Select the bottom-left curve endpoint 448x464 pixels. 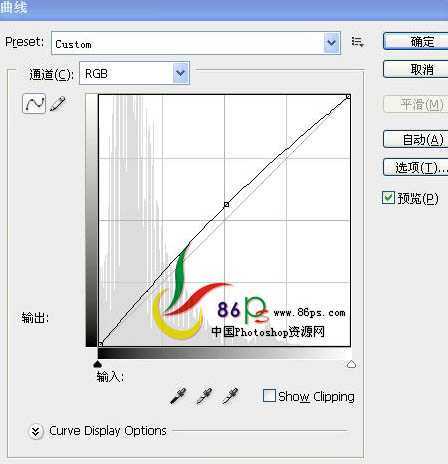pos(101,344)
